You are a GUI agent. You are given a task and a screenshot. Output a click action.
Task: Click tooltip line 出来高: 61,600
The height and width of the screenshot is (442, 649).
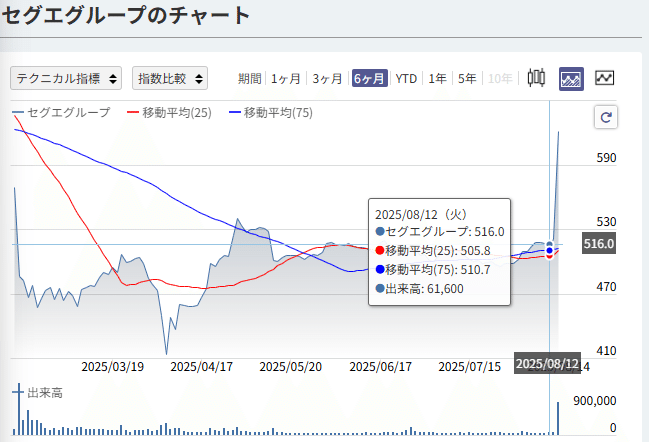click(419, 288)
